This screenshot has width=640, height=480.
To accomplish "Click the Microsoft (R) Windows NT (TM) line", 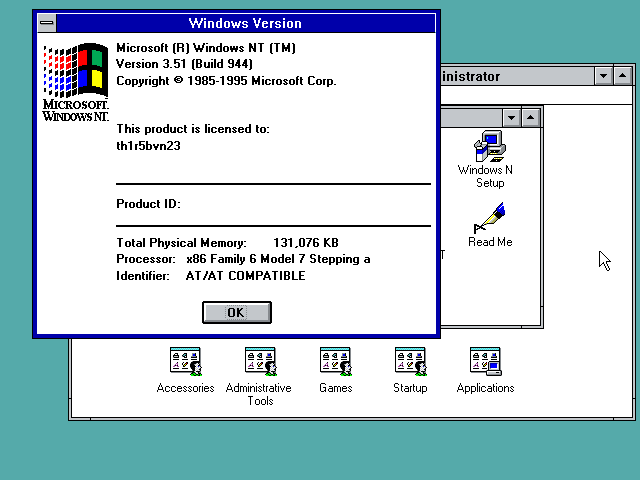I will pyautogui.click(x=206, y=48).
